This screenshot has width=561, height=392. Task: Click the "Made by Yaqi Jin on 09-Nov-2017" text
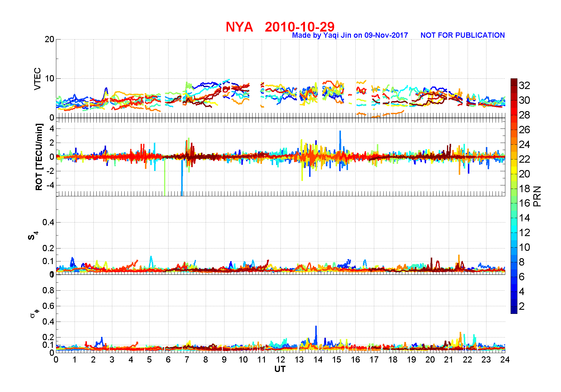(x=350, y=35)
